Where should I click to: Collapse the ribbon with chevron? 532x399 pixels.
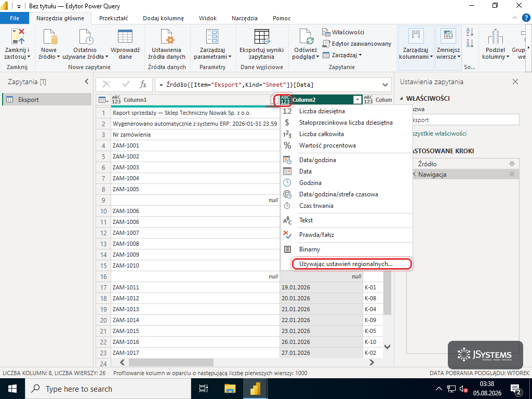(515, 18)
